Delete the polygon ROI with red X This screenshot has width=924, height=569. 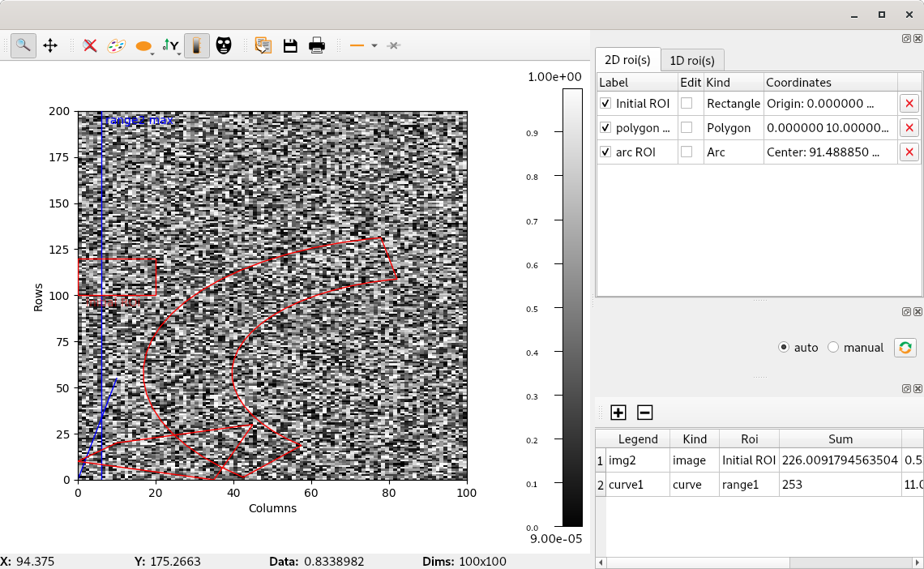click(x=909, y=128)
